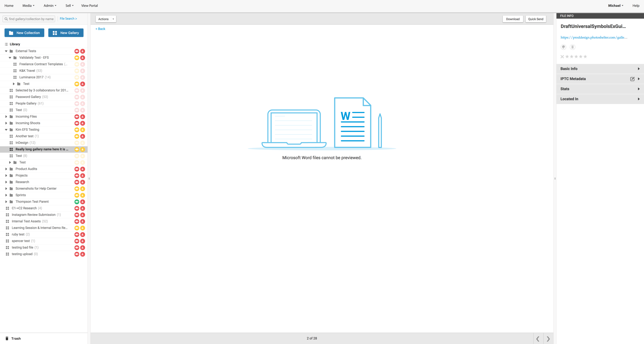
Task: Click the find gallery/collection search field
Action: 29,19
